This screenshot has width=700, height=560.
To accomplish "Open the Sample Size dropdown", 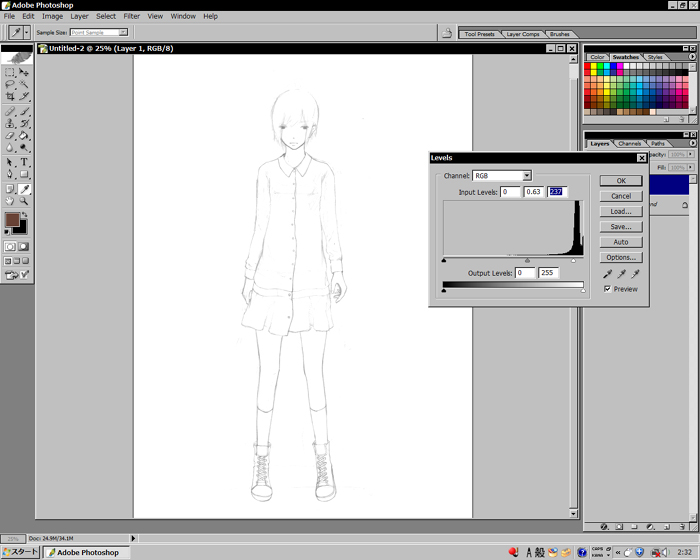I will [123, 32].
